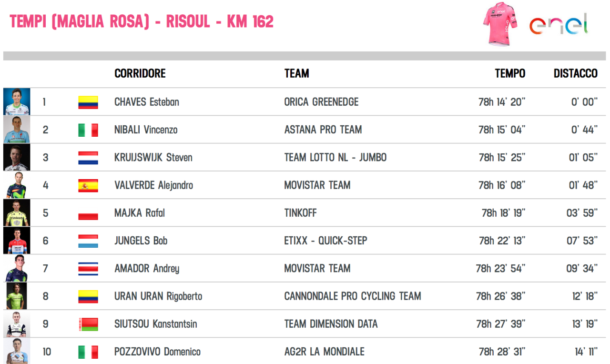Click the Polish flag beside Majka
Screen dimensions: 610x364
[x=88, y=213]
